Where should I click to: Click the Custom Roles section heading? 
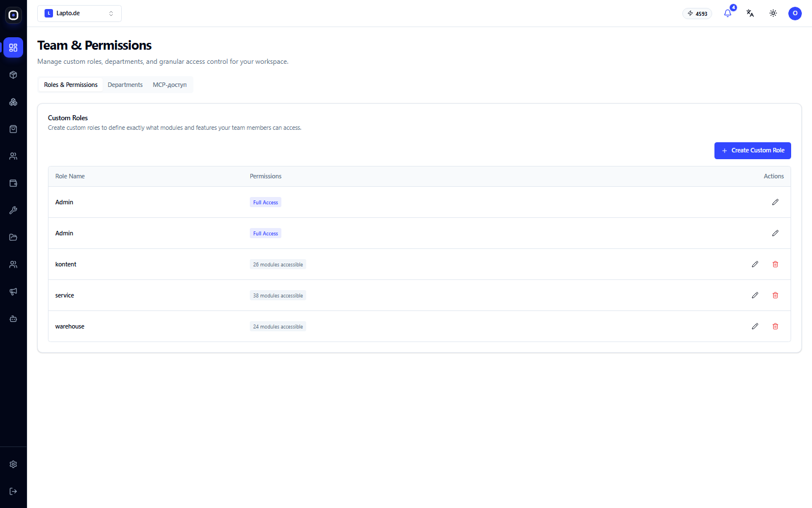point(68,118)
